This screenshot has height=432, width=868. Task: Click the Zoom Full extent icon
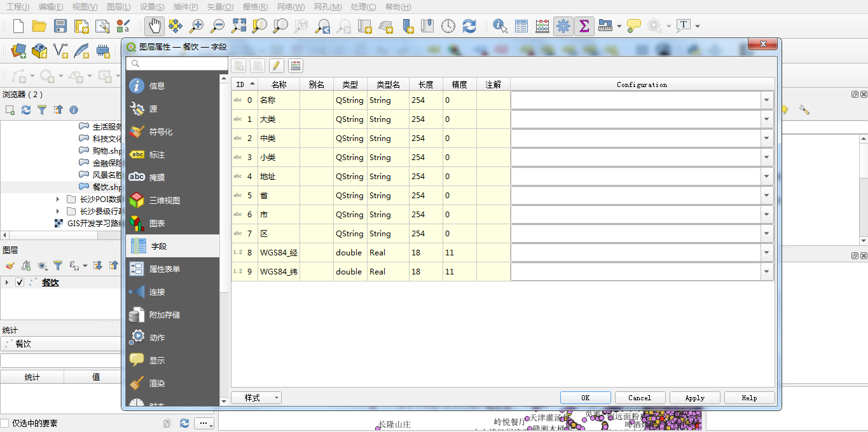238,26
